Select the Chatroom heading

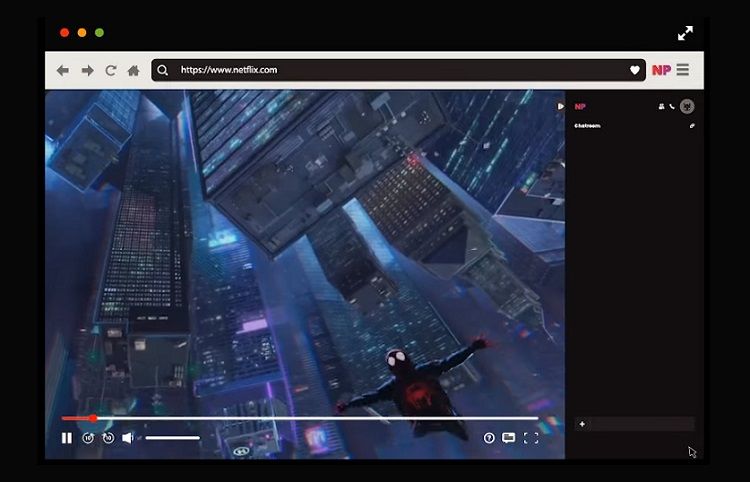coord(587,126)
